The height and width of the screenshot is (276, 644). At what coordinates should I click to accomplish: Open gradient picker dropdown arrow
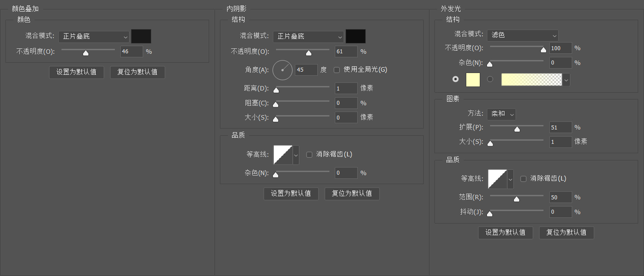(566, 80)
